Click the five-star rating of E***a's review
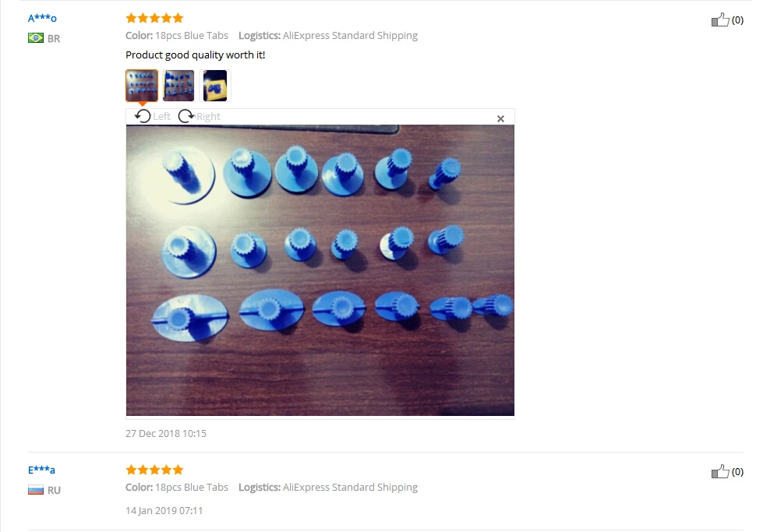 [x=155, y=470]
